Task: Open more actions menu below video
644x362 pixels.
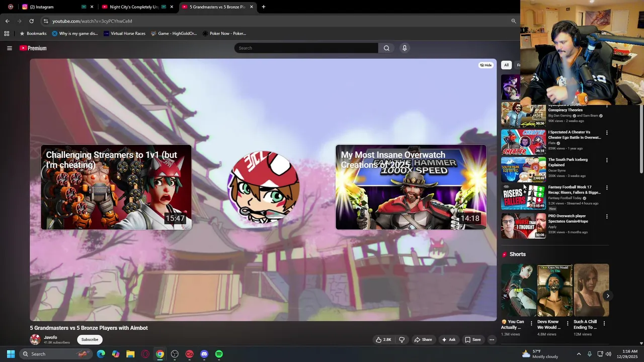Action: click(492, 340)
